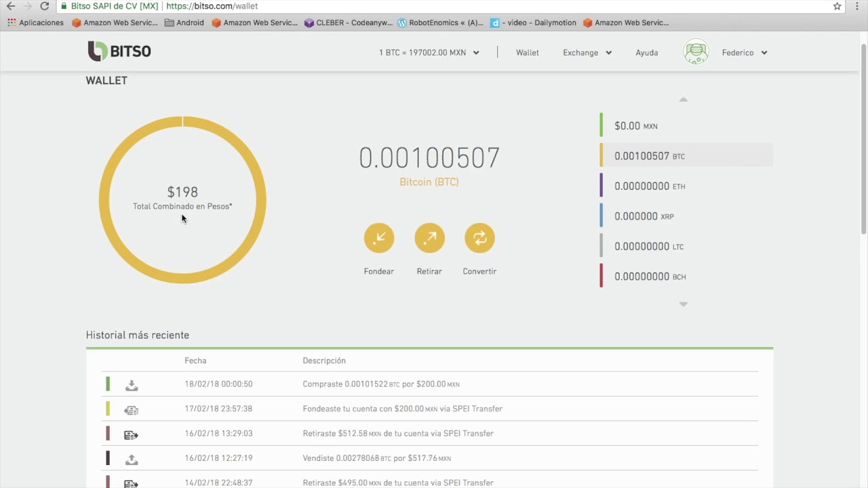This screenshot has height=488, width=868.
Task: Click funding icon in 17/02/18 23:57:38 row
Action: pos(132,409)
